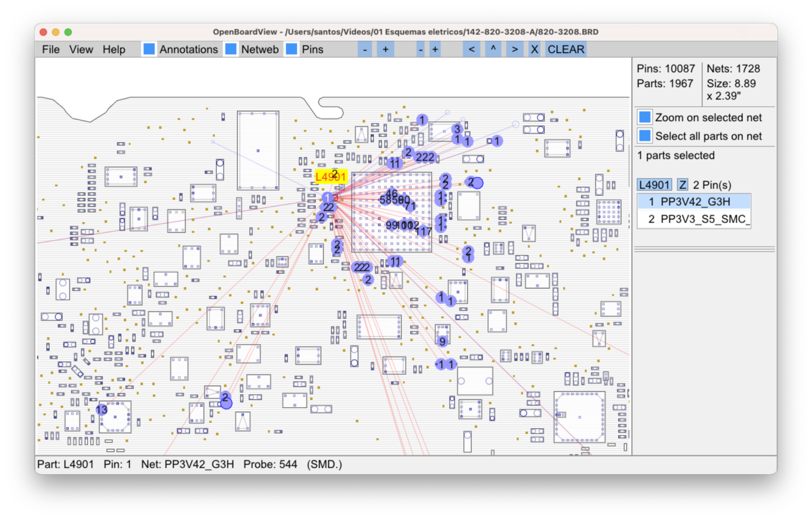Screen dimensions: 812x520
Task: Click 'Part: L4901' in the status bar
Action: 65,464
